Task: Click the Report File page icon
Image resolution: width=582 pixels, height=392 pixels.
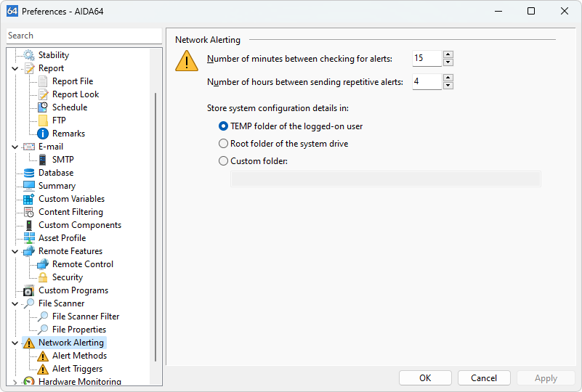Action: (x=43, y=81)
